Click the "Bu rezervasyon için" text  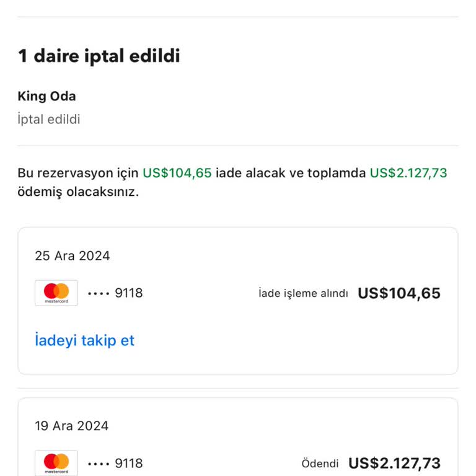(77, 173)
